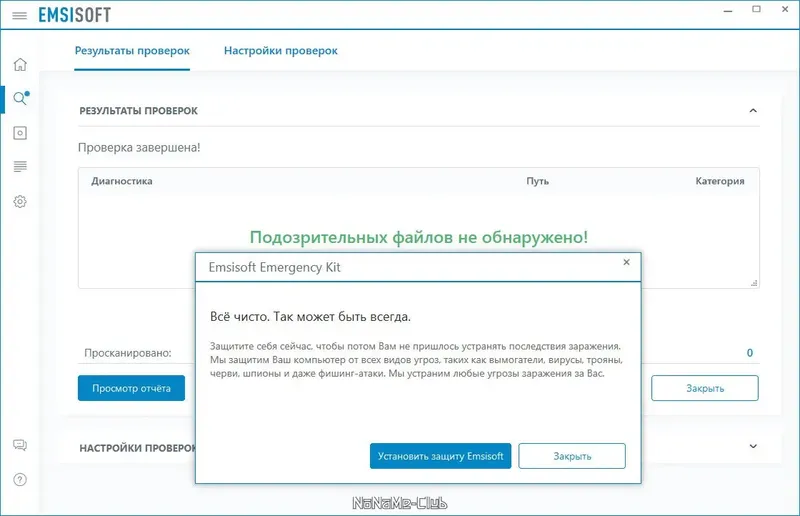Click the Просканировано label

pos(128,353)
